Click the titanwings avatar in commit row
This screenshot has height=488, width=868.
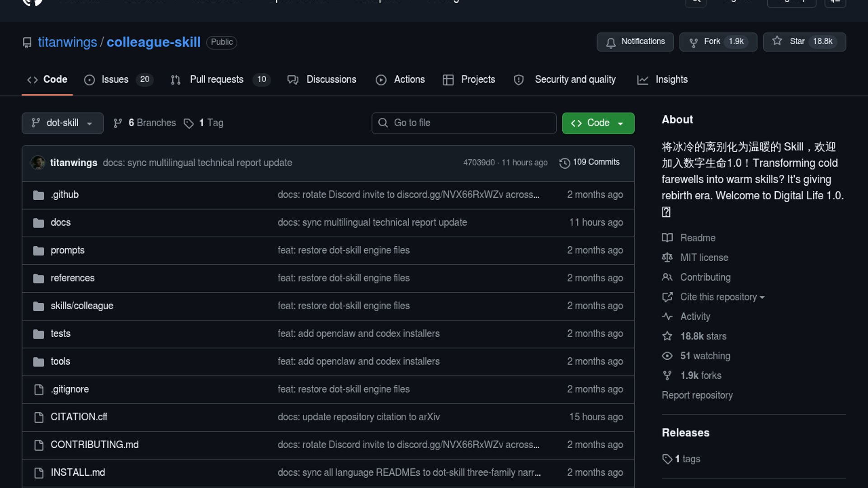point(38,163)
